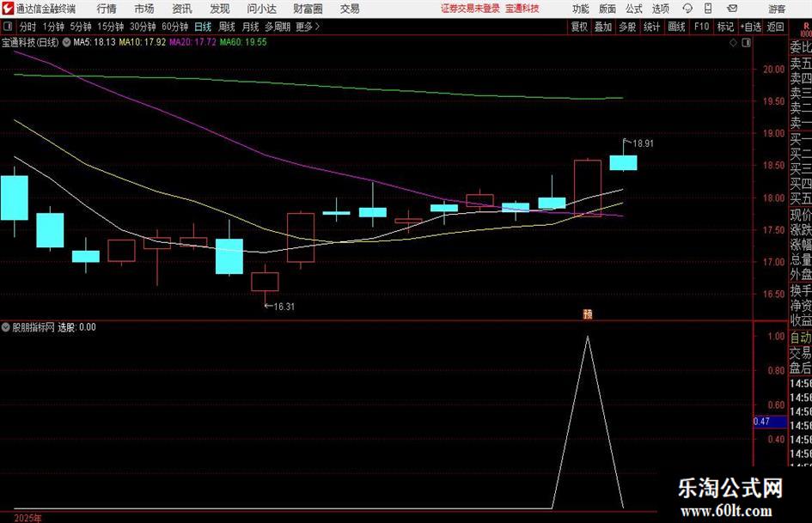The width and height of the screenshot is (812, 523).
Task: Open the F10 company info
Action: click(702, 27)
